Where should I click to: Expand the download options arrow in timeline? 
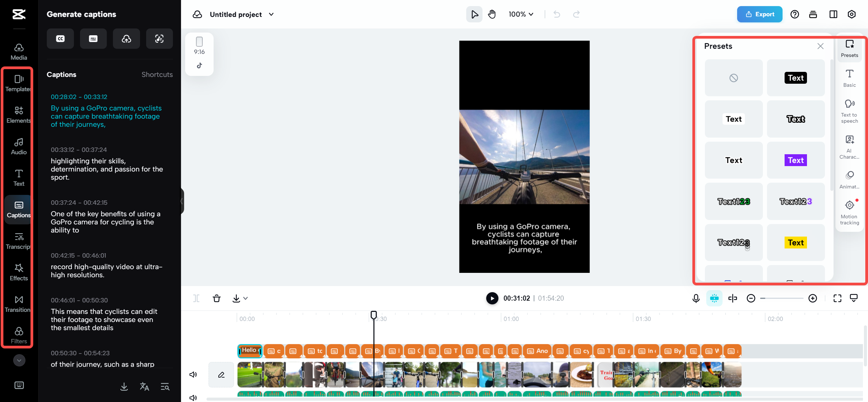[246, 298]
